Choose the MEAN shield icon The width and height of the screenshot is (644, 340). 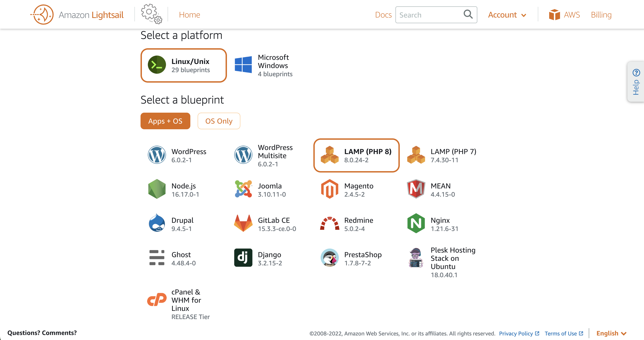coord(416,189)
